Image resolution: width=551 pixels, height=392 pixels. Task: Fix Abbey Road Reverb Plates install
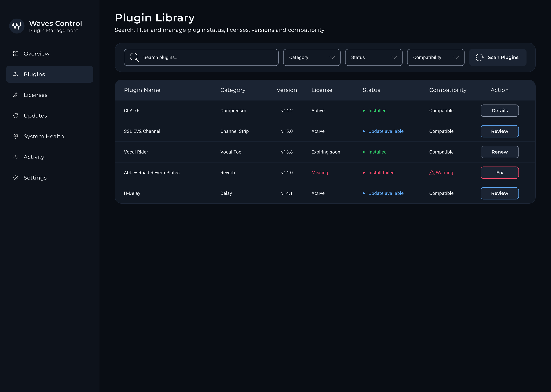(500, 173)
